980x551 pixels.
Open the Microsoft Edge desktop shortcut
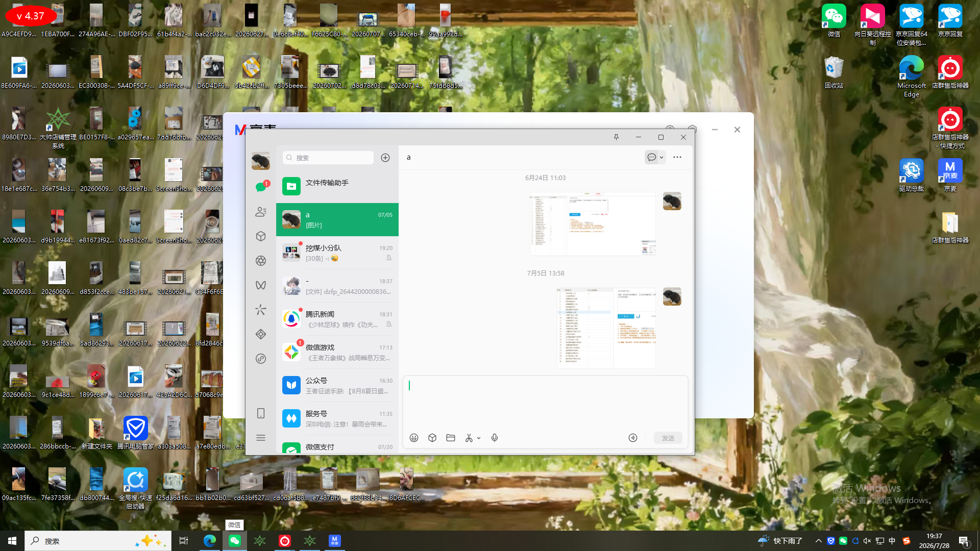[912, 77]
